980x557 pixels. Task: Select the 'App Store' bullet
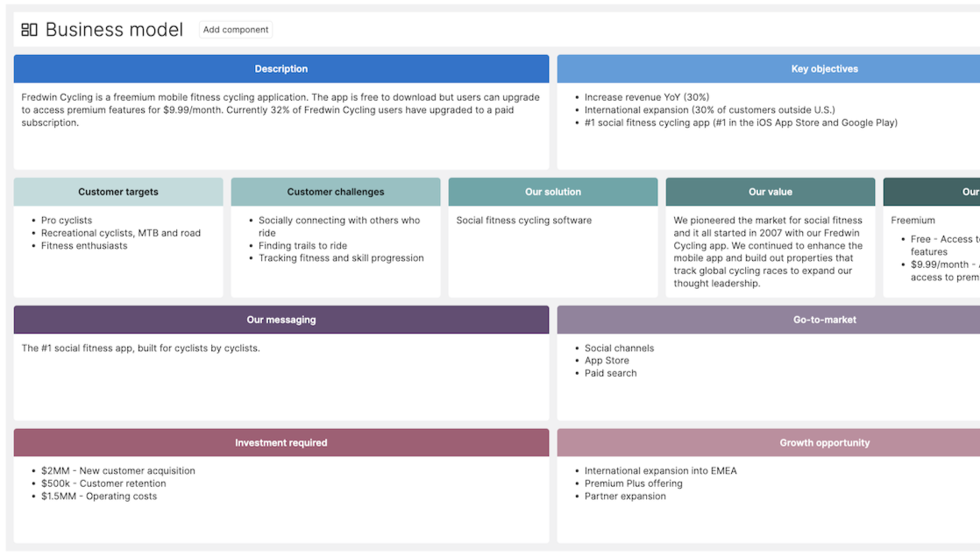pos(607,361)
